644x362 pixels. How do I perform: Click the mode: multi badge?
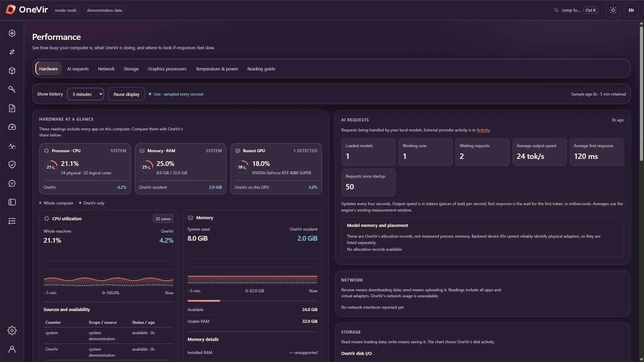pyautogui.click(x=66, y=10)
